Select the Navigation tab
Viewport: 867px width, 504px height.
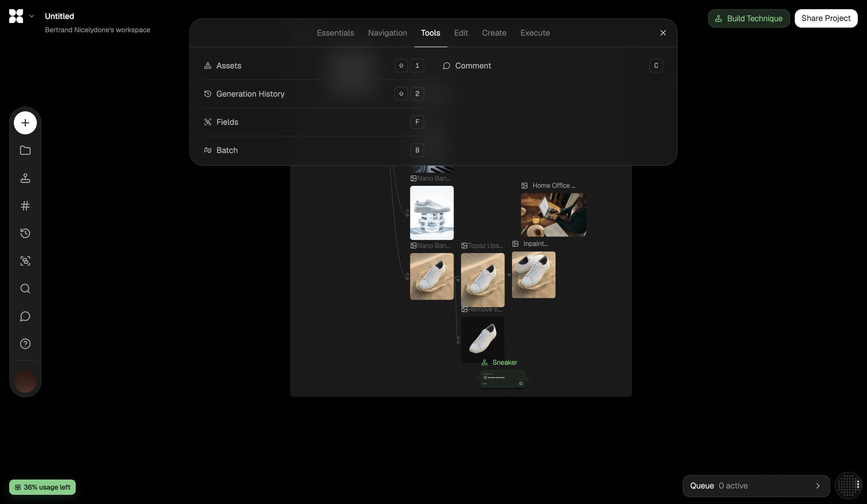[387, 33]
